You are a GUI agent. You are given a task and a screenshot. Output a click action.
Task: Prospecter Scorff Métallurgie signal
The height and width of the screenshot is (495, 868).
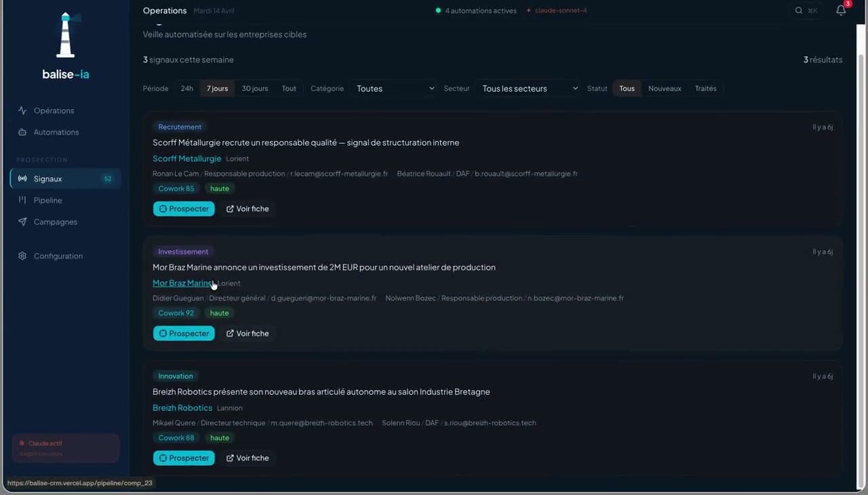[x=184, y=209]
